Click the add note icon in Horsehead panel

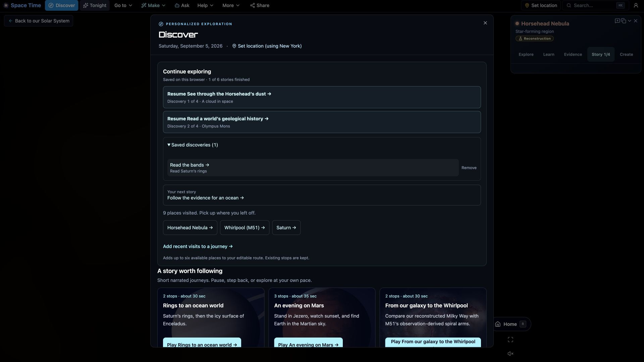click(x=617, y=21)
